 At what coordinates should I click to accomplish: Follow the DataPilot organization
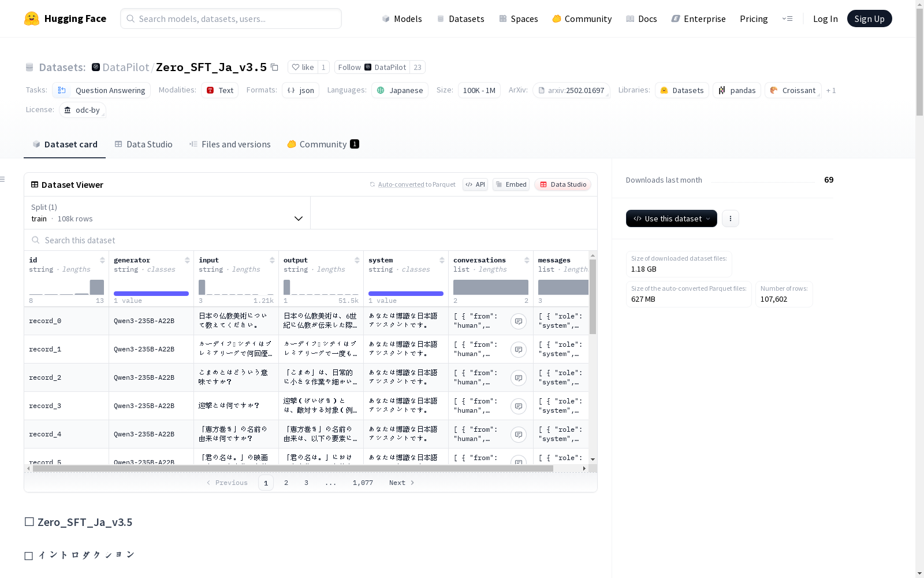click(372, 67)
